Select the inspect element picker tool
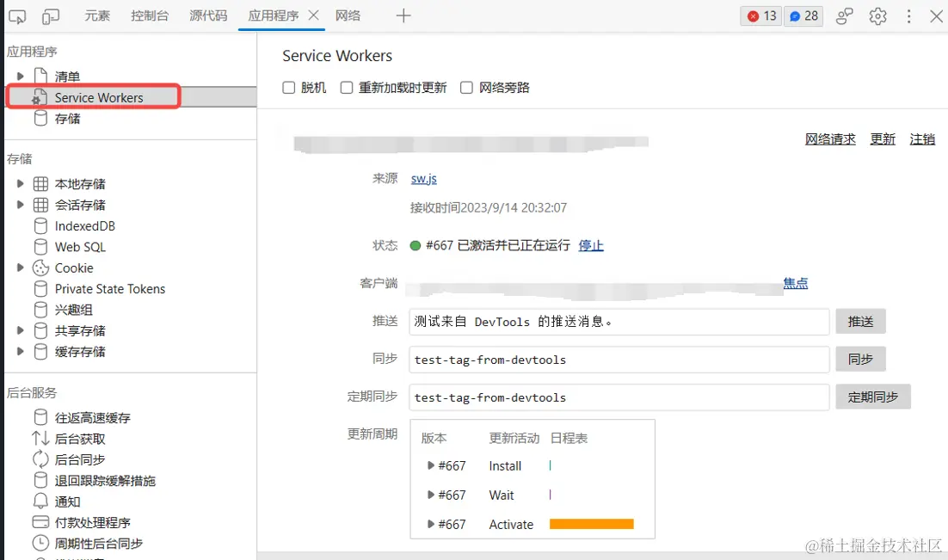The width and height of the screenshot is (948, 560). 17,15
